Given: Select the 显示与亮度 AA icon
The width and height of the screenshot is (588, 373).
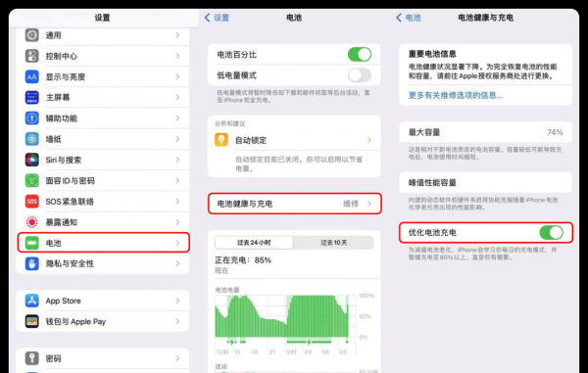Looking at the screenshot, I should coord(32,76).
